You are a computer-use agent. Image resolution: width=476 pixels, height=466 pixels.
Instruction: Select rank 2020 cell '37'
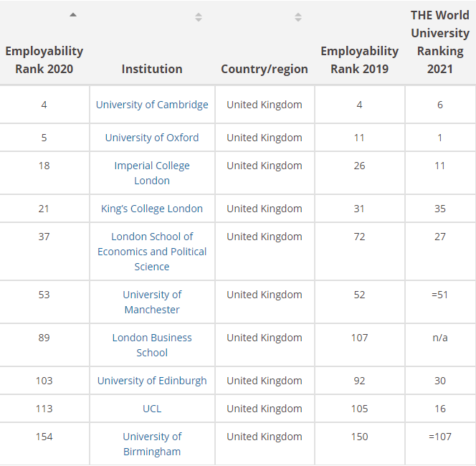tap(44, 237)
